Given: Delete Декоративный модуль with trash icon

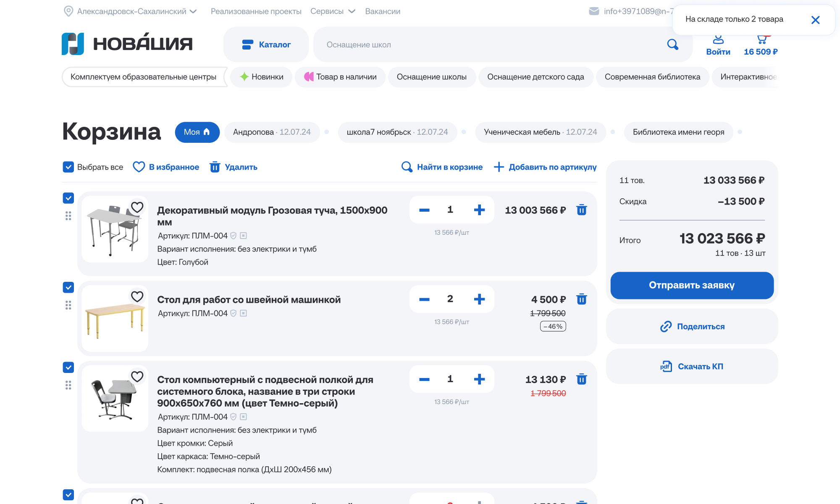Looking at the screenshot, I should 581,210.
